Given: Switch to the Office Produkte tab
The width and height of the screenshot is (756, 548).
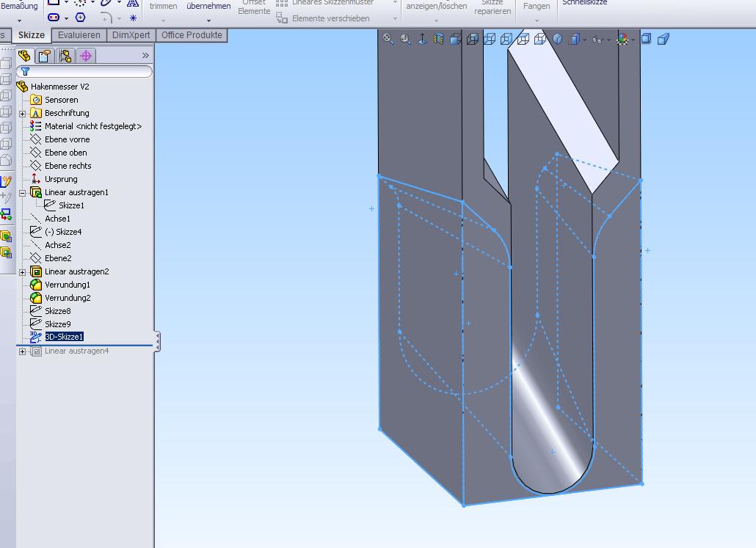Looking at the screenshot, I should tap(192, 35).
